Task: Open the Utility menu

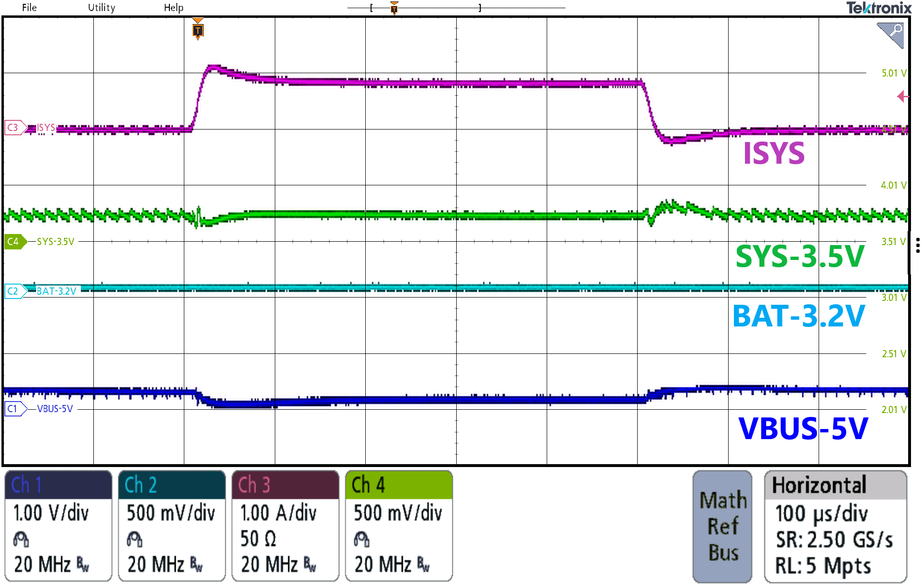Action: [101, 7]
